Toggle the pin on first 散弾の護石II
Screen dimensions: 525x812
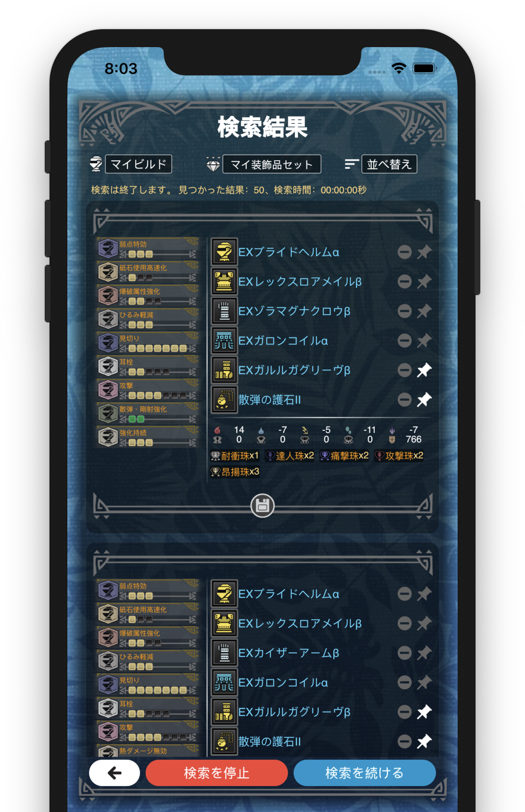(x=424, y=400)
